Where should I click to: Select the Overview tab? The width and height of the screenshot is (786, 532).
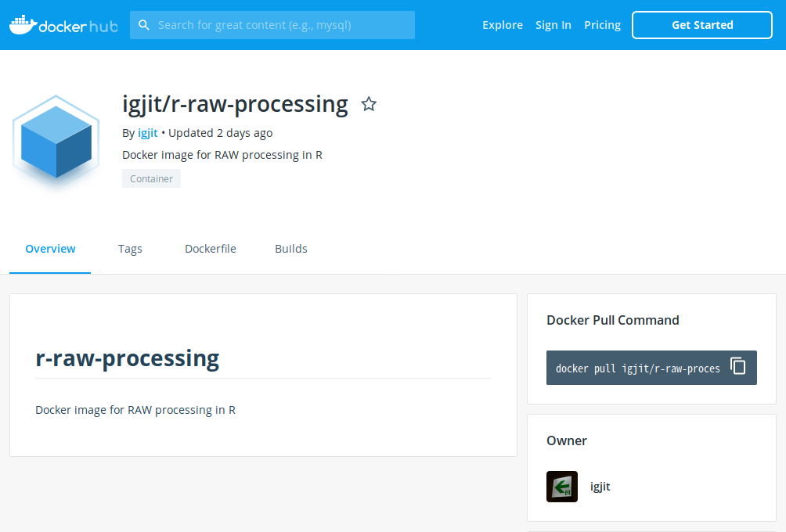[50, 249]
